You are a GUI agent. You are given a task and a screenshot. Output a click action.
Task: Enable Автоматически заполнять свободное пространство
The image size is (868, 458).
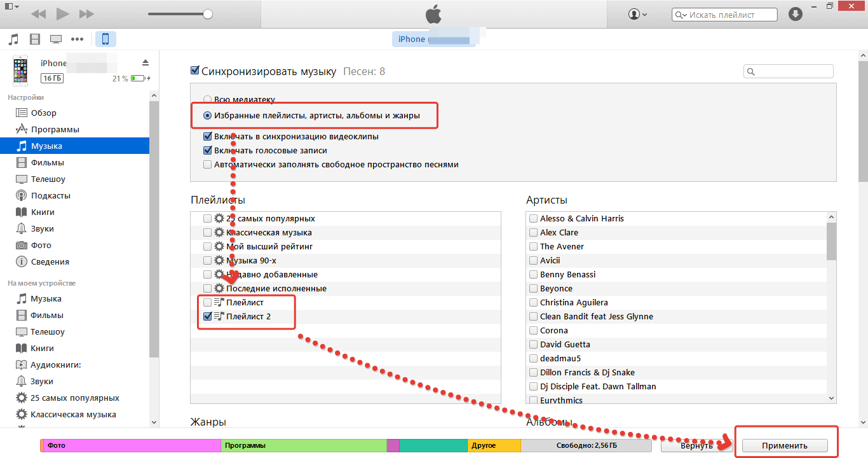[207, 164]
